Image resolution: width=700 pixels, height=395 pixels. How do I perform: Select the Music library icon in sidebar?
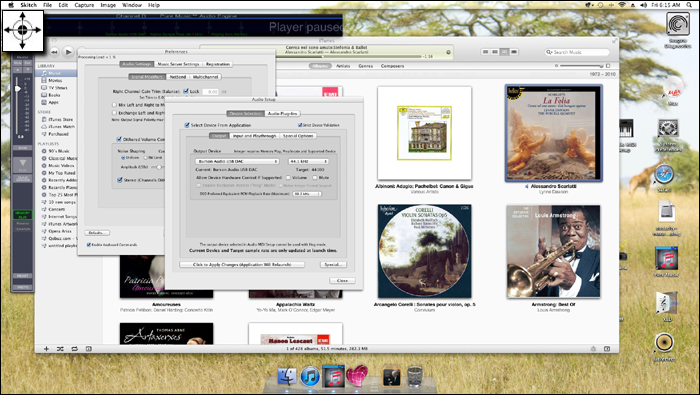pyautogui.click(x=44, y=73)
